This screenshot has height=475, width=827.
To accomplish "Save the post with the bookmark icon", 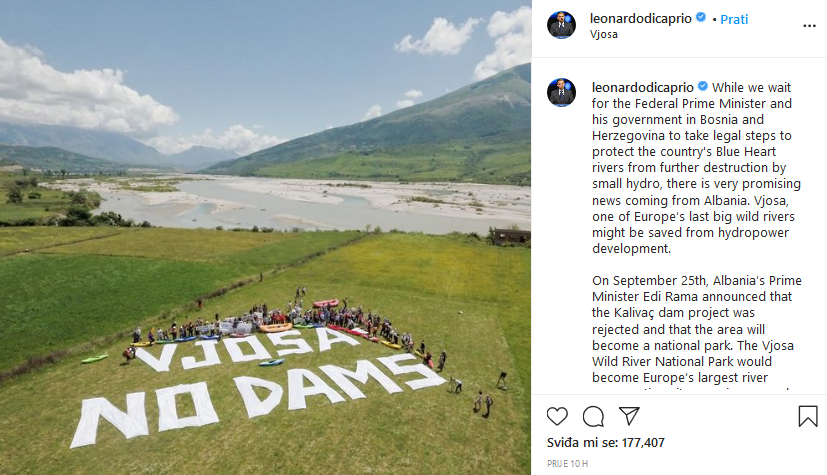I will click(808, 416).
